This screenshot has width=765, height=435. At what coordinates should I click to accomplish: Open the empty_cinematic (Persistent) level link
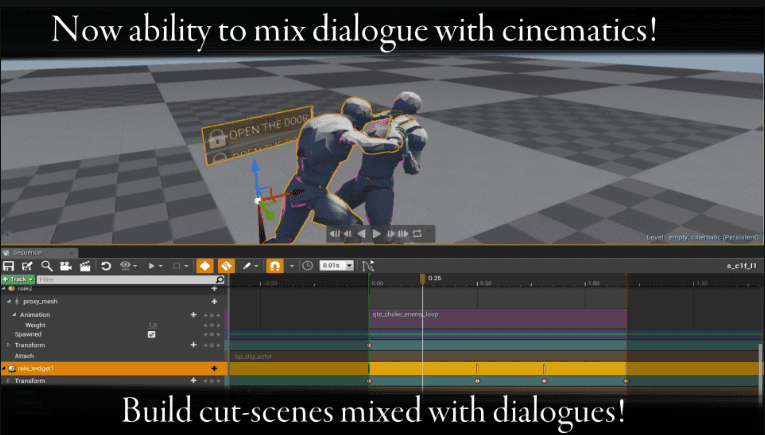point(714,237)
